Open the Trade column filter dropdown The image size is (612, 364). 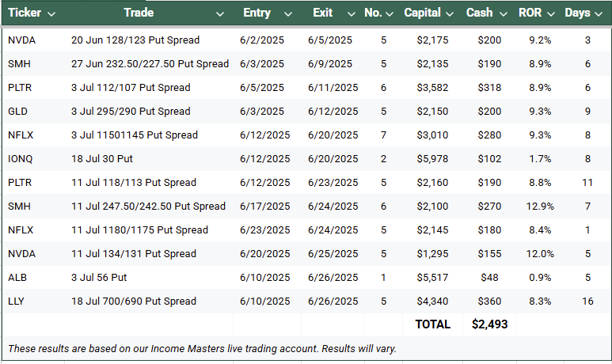click(x=220, y=14)
